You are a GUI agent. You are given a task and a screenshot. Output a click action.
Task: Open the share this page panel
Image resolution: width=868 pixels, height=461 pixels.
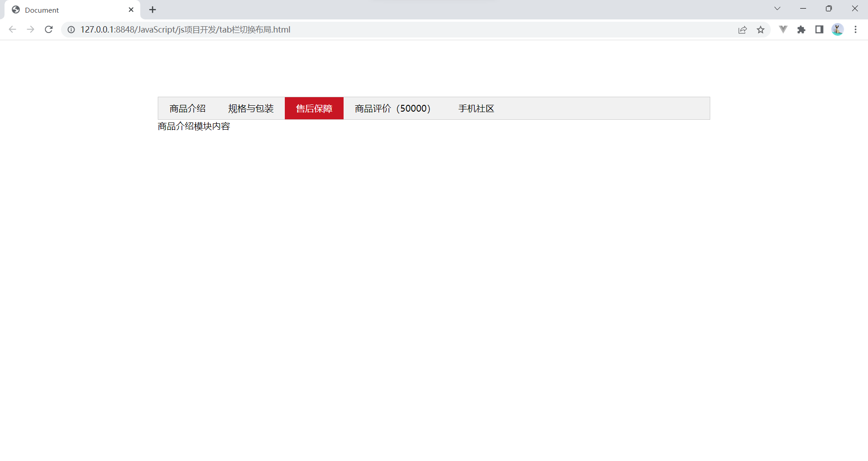point(743,29)
